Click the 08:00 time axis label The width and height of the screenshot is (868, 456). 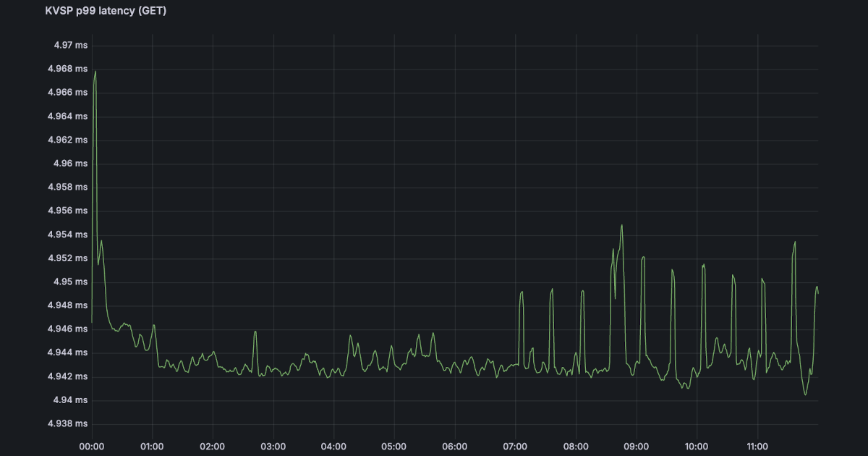coord(576,447)
